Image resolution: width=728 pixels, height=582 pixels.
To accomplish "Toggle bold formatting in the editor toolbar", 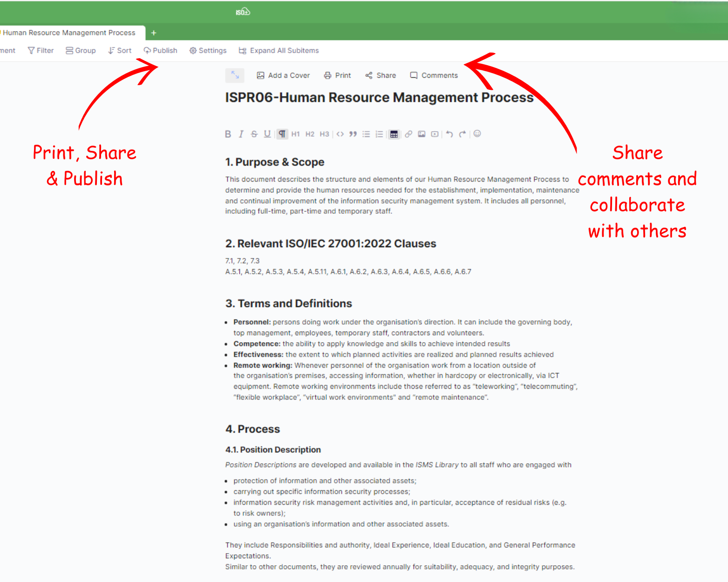I will 228,134.
